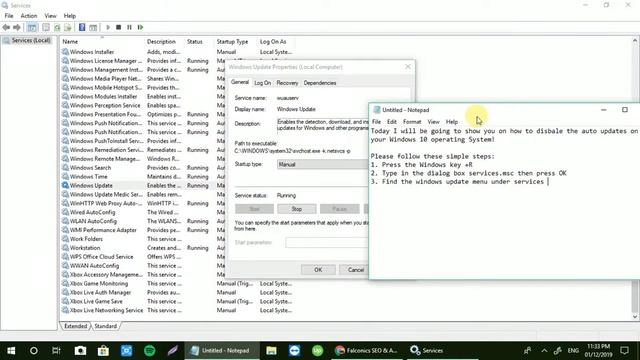Open Notepad's Format menu

click(412, 122)
